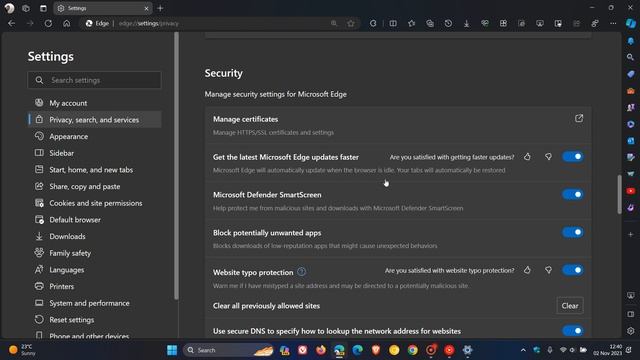The height and width of the screenshot is (360, 640).
Task: Open Printers settings
Action: 94,287
